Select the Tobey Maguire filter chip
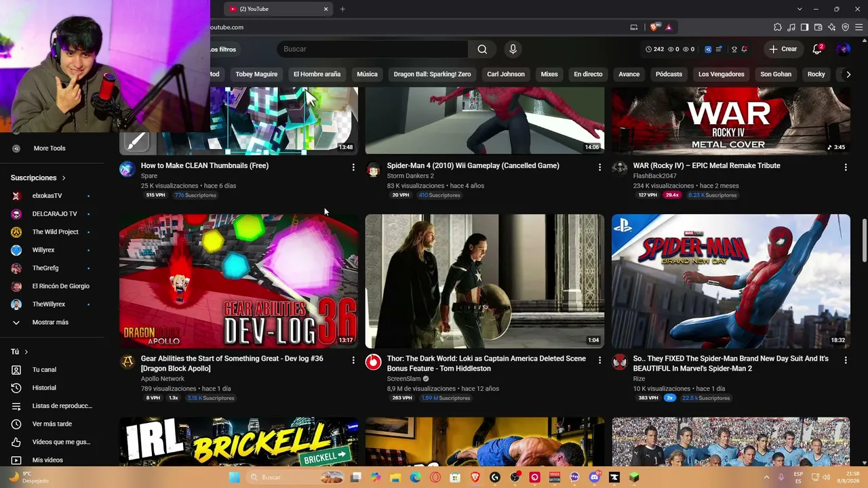The width and height of the screenshot is (868, 488). pos(256,74)
